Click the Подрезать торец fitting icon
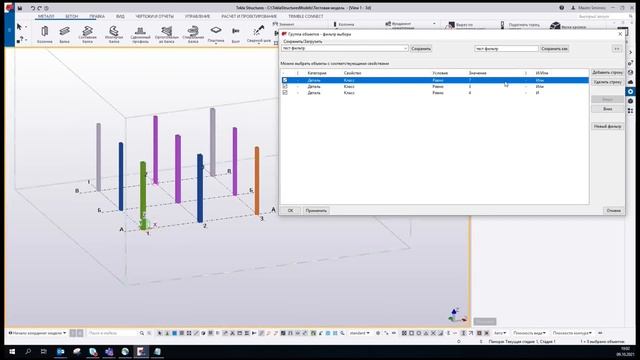The width and height of the screenshot is (640, 360). click(502, 25)
